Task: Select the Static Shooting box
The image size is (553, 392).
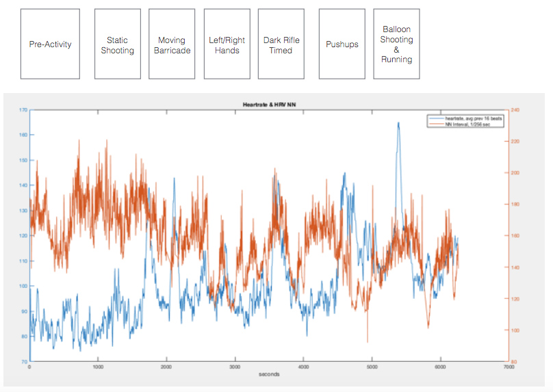Action: [x=118, y=44]
